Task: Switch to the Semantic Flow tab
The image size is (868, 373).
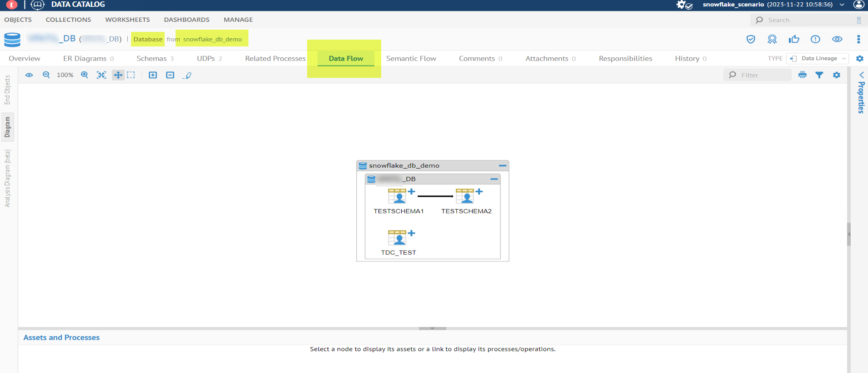Action: pos(411,58)
